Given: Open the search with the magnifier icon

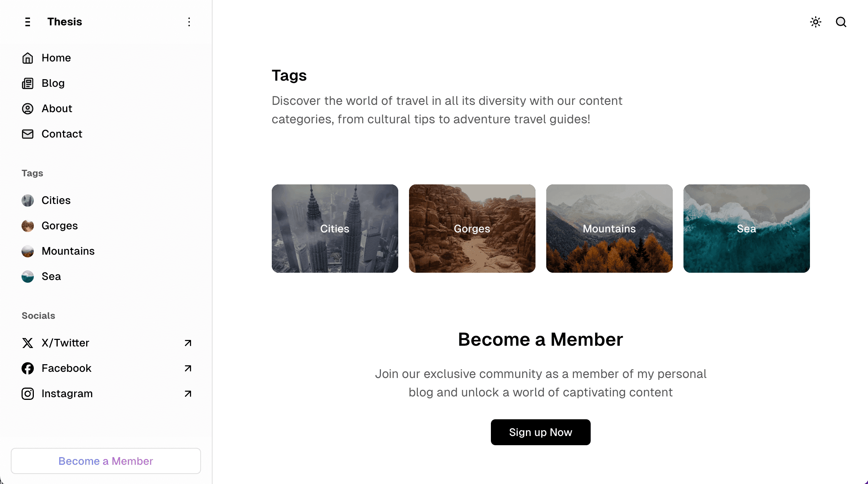Looking at the screenshot, I should tap(841, 22).
